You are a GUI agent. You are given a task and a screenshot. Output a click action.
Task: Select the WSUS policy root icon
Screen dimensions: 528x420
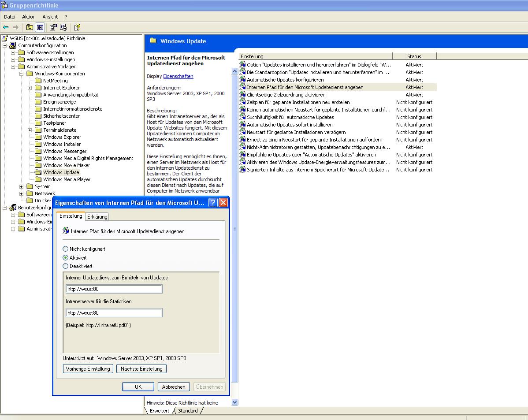tap(5, 38)
